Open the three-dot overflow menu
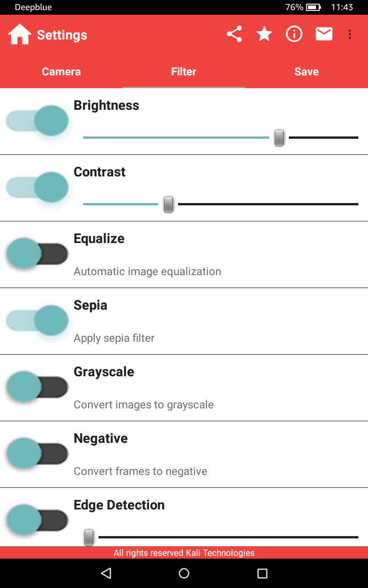 point(350,34)
